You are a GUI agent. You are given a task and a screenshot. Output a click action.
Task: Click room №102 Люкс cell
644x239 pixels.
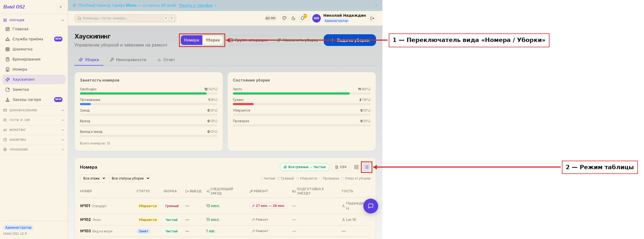tap(91, 220)
